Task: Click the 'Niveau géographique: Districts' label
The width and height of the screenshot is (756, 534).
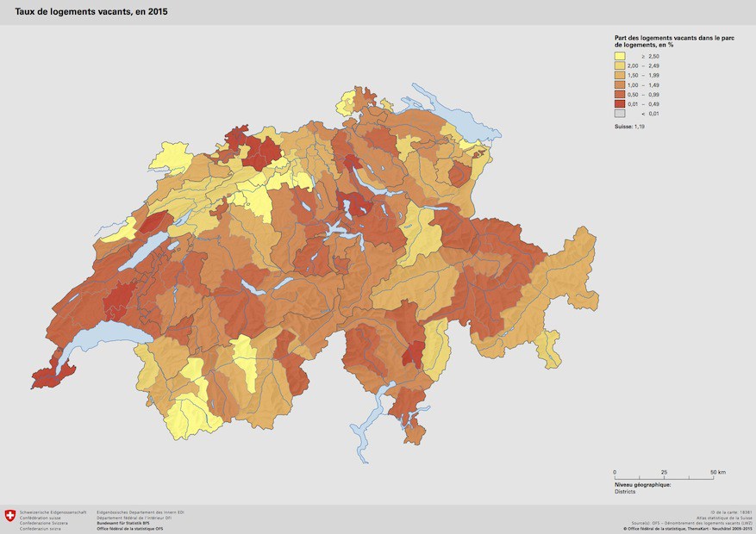Action: click(641, 488)
